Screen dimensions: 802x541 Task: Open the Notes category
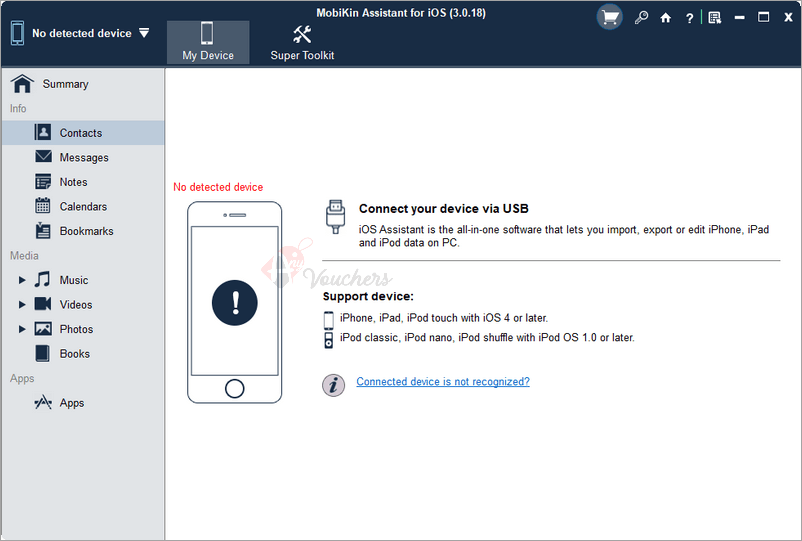point(73,182)
